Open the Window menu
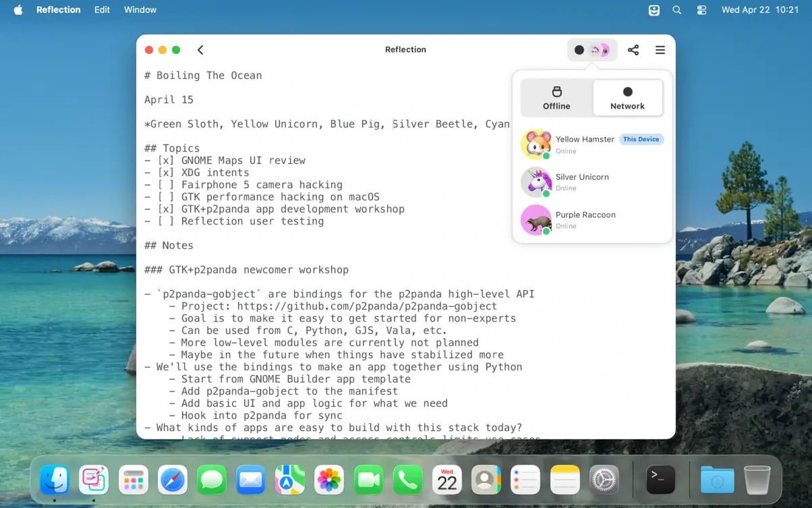Viewport: 812px width, 508px height. [x=140, y=9]
